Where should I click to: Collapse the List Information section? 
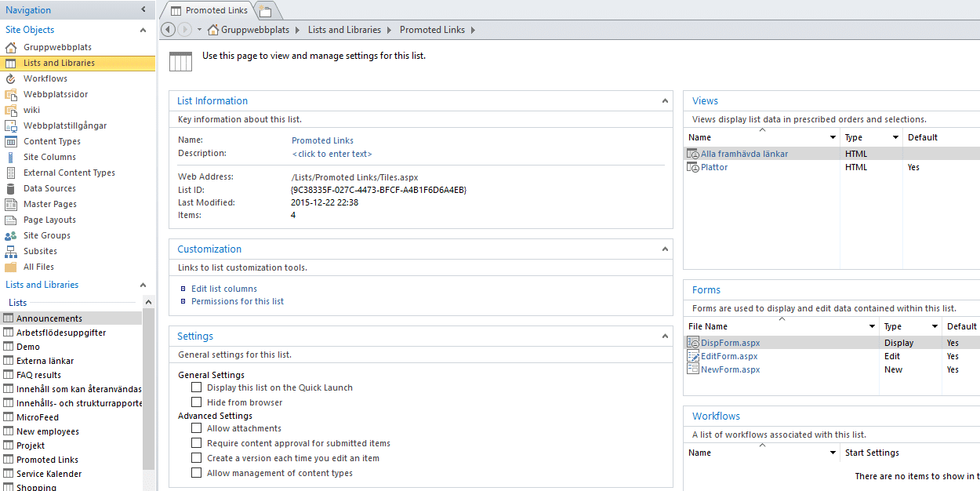click(x=665, y=100)
